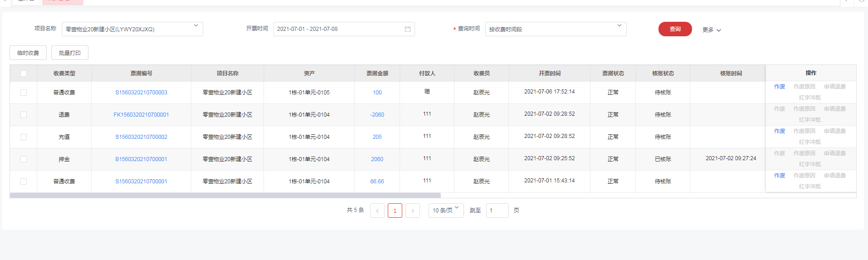This screenshot has height=260, width=868.
Task: Check the row for receipt S1560320210700002
Action: (x=24, y=137)
